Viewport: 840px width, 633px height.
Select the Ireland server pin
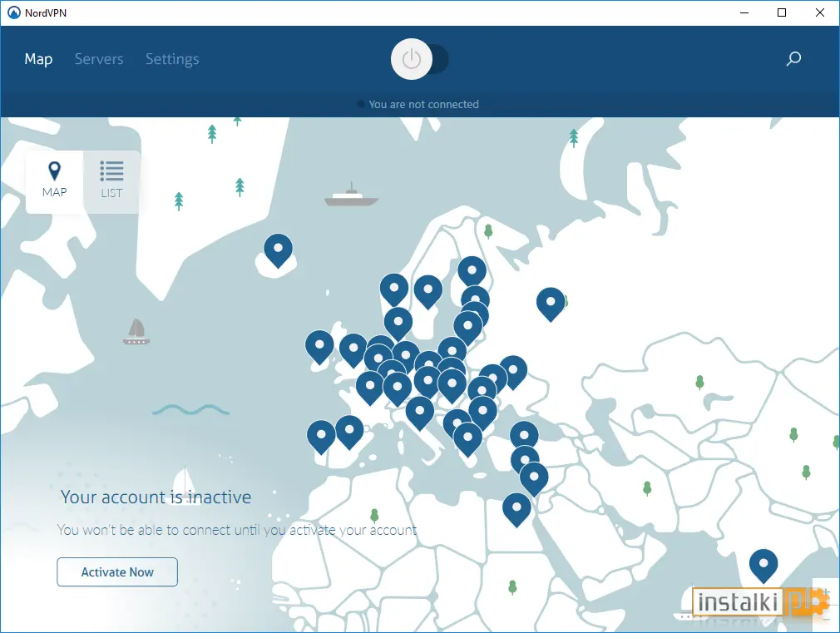click(x=320, y=346)
